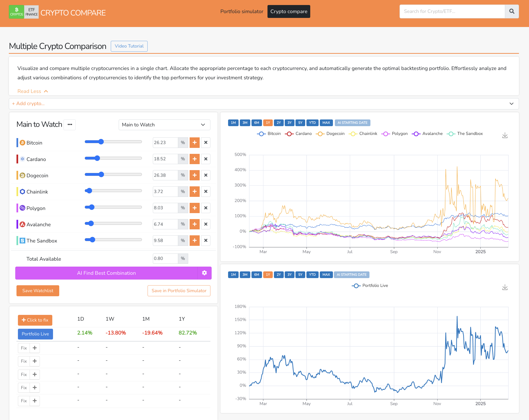Select MAX range on Portfolio Live chart
Image resolution: width=529 pixels, height=420 pixels.
[x=326, y=275]
